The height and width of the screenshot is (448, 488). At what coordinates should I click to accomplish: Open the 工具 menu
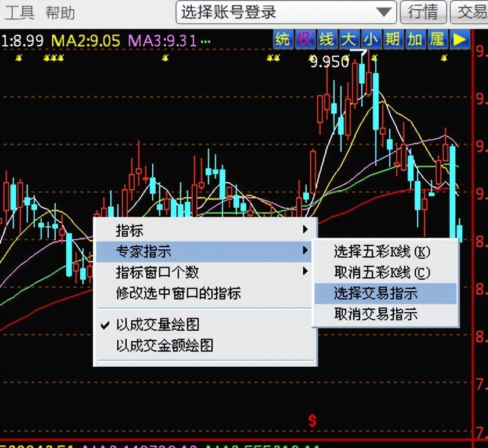click(19, 13)
